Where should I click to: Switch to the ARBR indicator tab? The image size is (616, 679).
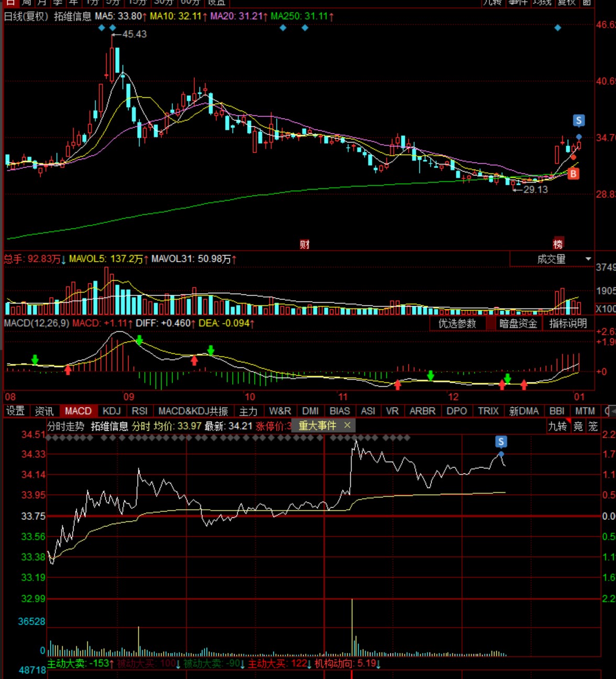(422, 411)
